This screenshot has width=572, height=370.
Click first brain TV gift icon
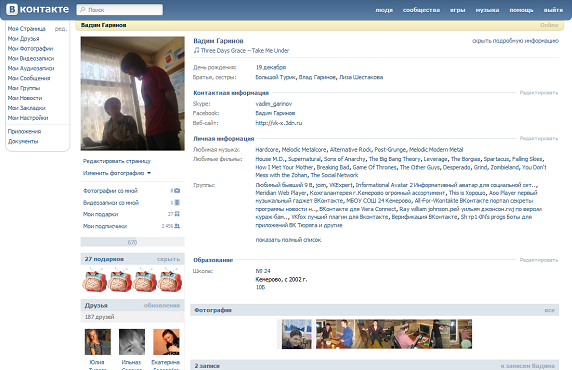pyautogui.click(x=94, y=280)
